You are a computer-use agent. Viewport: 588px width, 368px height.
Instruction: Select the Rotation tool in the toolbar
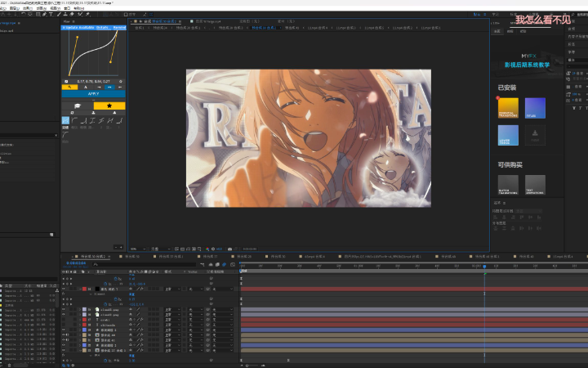coord(24,14)
